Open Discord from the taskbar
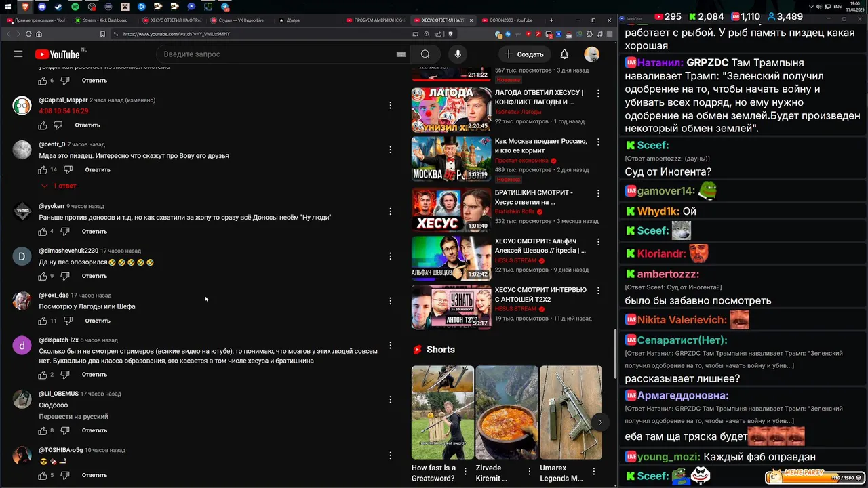Screen dimensions: 868x488 click(x=42, y=7)
